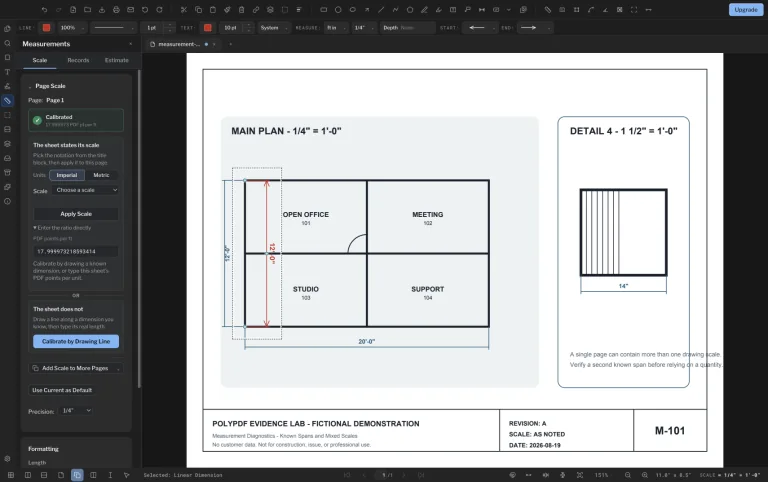
Task: Open the line opacity 100% dropdown
Action: 72,28
